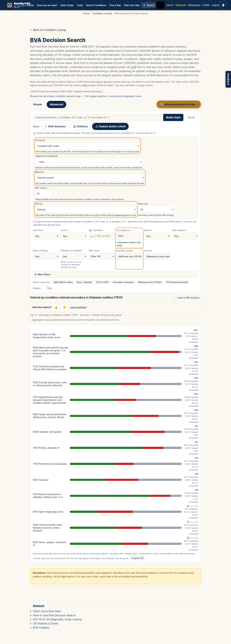Open Search Conditions menu
Screen dimensions: 231x644
(x=96, y=5)
